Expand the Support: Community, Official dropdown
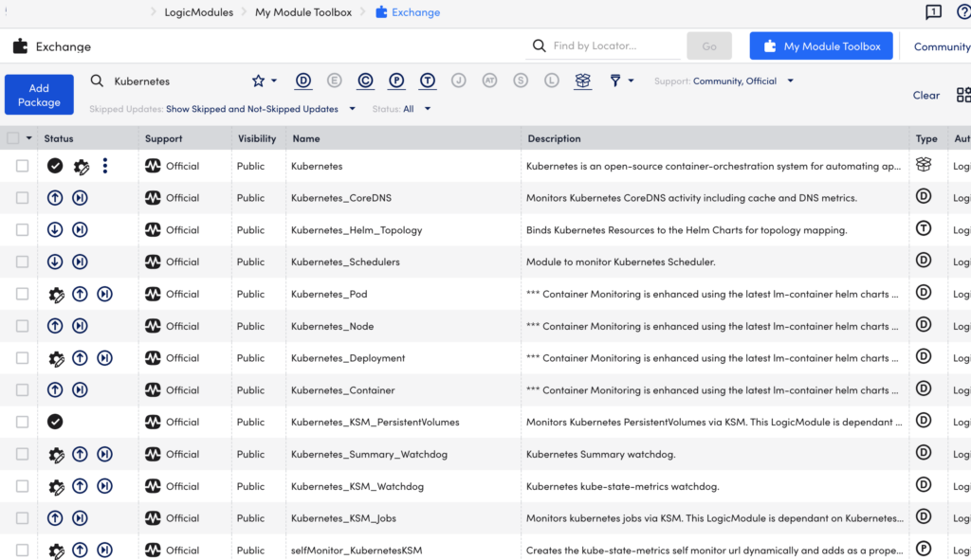The width and height of the screenshot is (971, 560). click(x=789, y=81)
